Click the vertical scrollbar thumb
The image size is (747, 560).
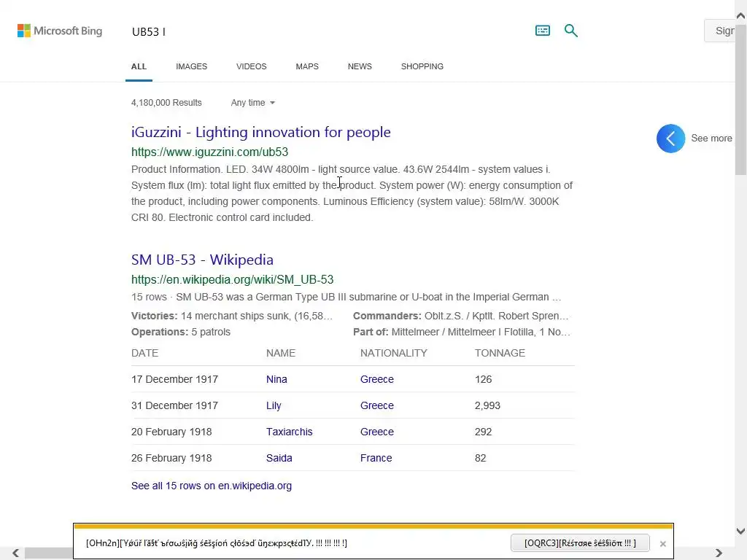(x=741, y=98)
